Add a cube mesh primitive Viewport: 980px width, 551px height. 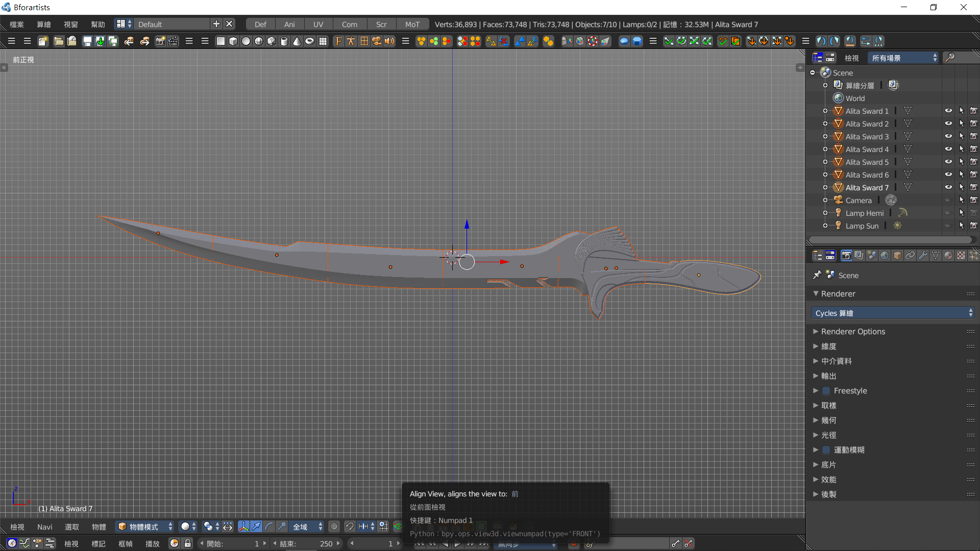tap(233, 41)
